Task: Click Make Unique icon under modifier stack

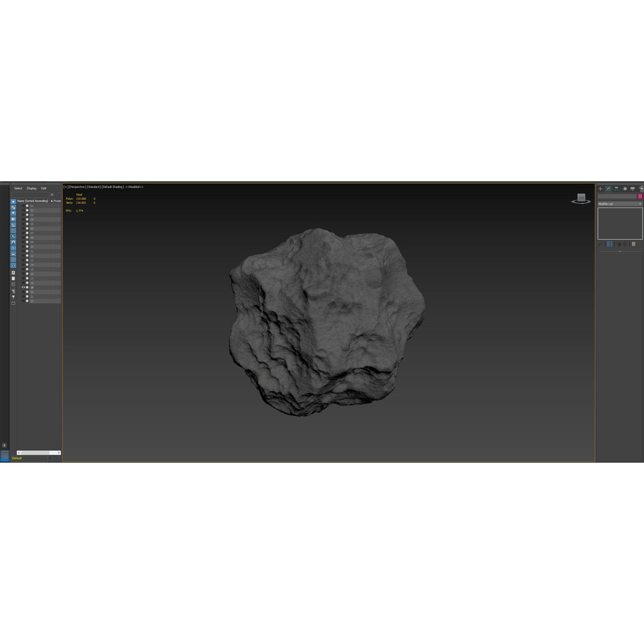Action: [x=618, y=244]
